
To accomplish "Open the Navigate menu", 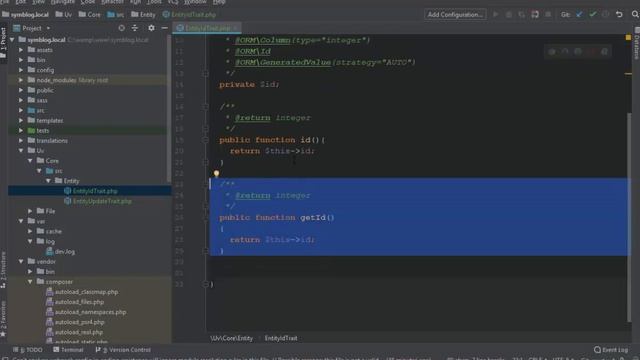I will tap(62, 2).
